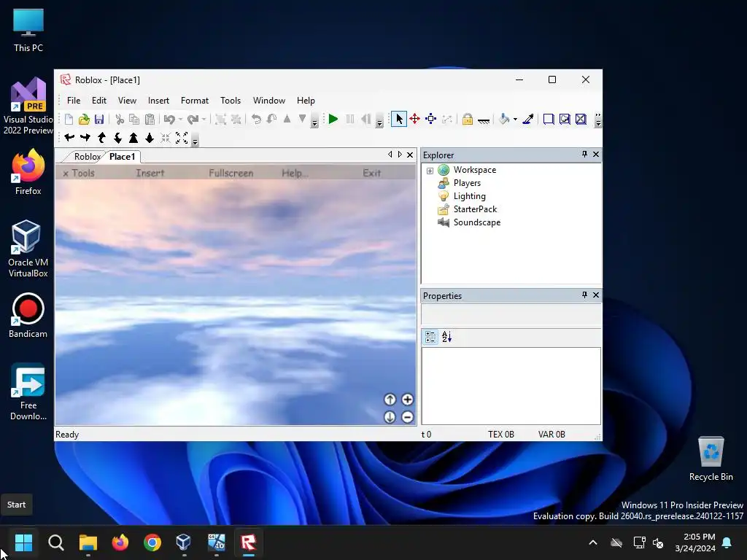
Task: Start the simulation with green Play button
Action: 333,119
